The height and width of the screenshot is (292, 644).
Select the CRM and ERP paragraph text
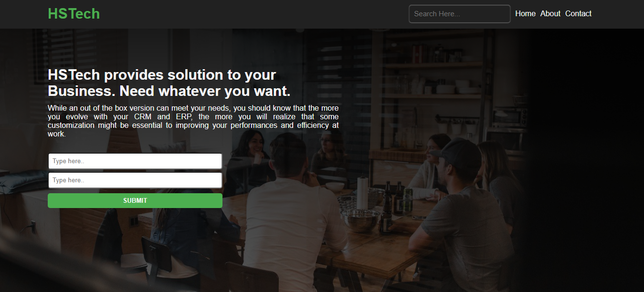tap(193, 121)
